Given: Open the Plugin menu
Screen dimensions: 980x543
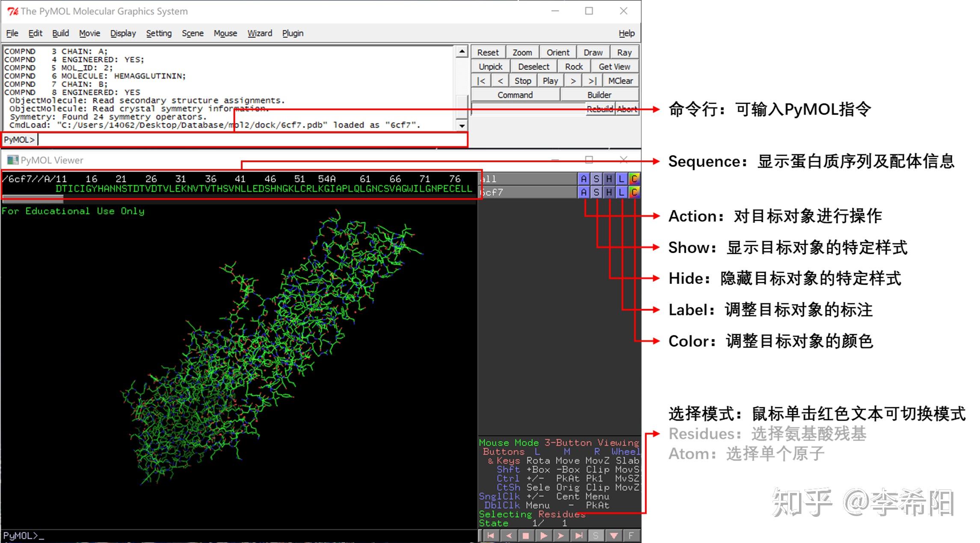Looking at the screenshot, I should (293, 33).
